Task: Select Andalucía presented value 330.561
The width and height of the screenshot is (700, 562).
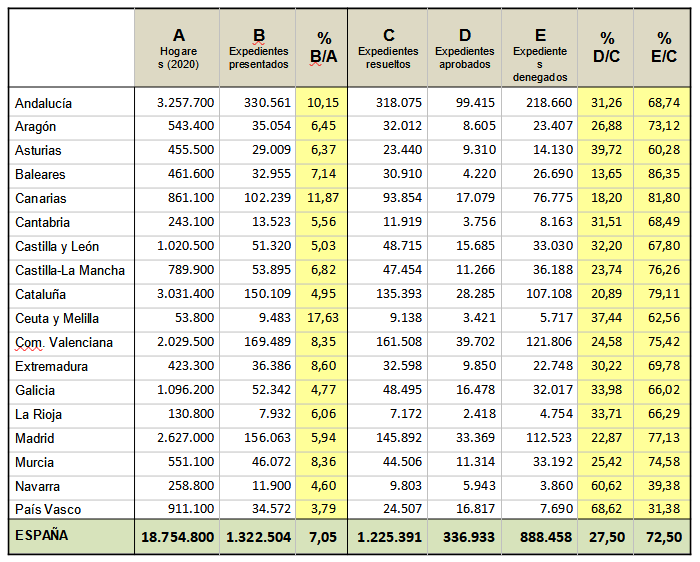Action: (x=267, y=103)
